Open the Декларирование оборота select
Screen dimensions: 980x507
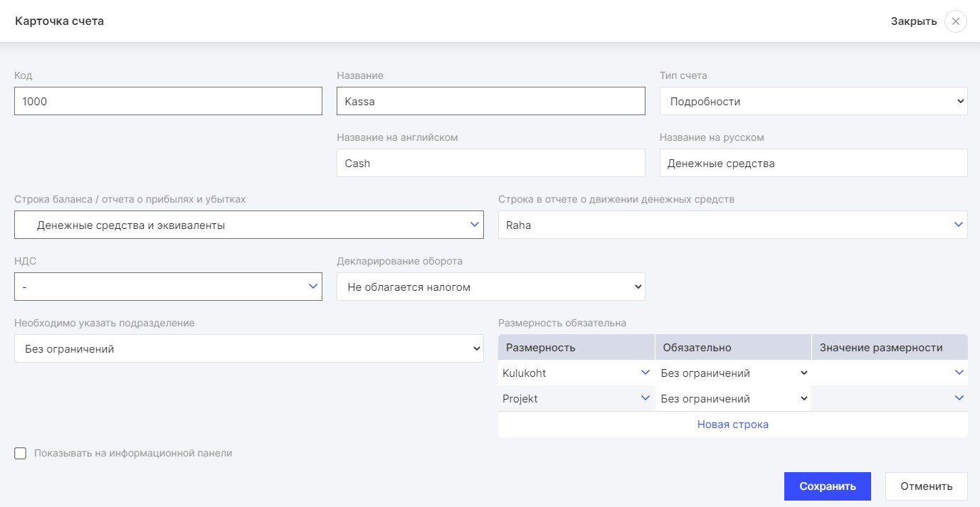coord(490,287)
